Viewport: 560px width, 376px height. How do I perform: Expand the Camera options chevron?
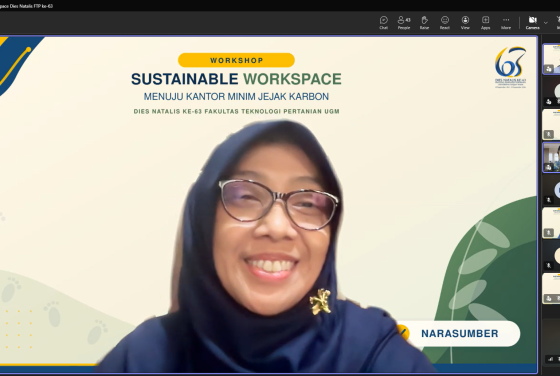click(546, 23)
